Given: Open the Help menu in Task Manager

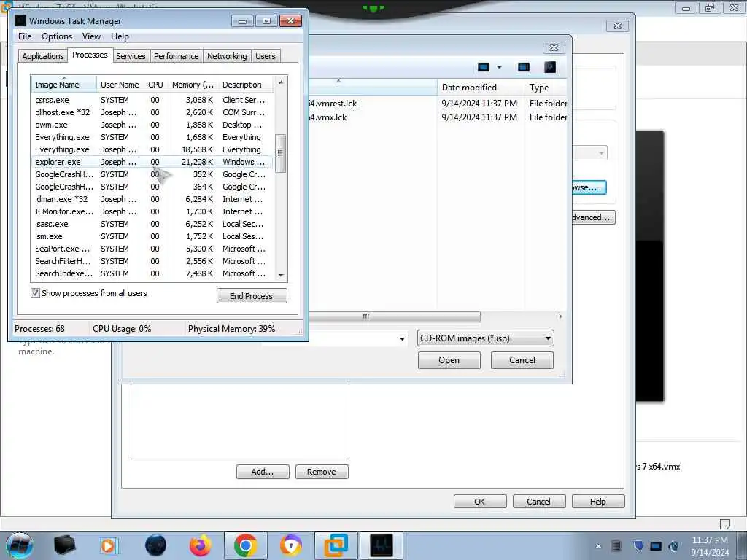Looking at the screenshot, I should pyautogui.click(x=120, y=36).
